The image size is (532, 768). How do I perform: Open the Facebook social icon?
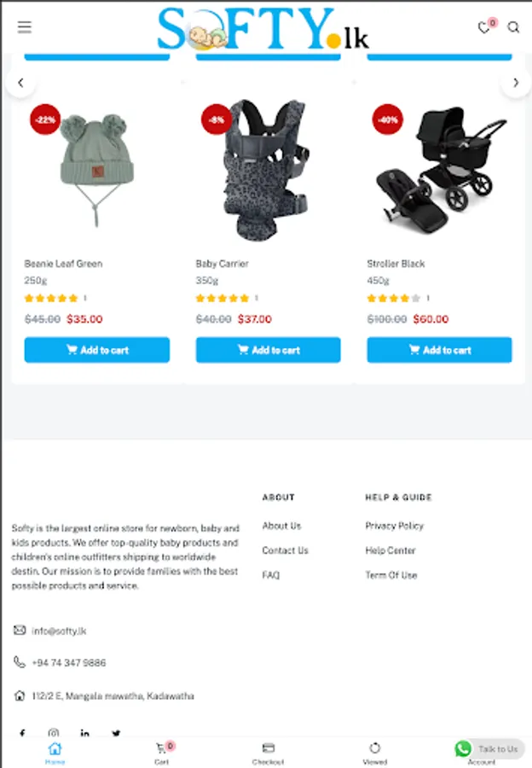[x=22, y=733]
